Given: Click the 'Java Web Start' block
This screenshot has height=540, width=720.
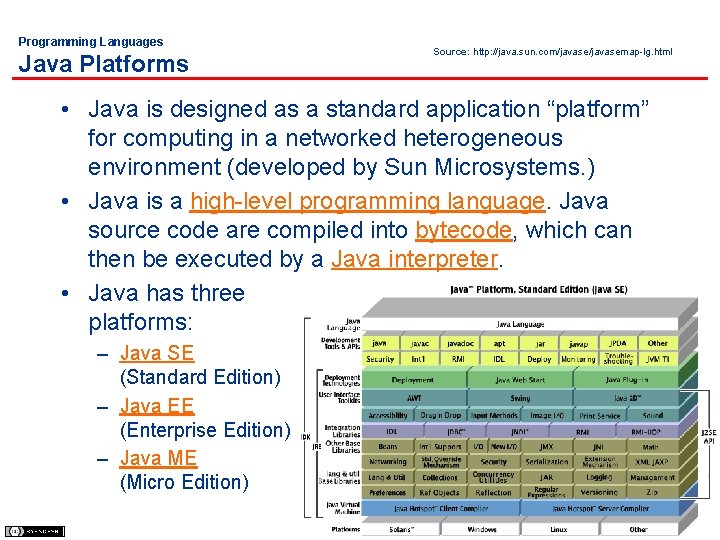Looking at the screenshot, I should pyautogui.click(x=520, y=380).
